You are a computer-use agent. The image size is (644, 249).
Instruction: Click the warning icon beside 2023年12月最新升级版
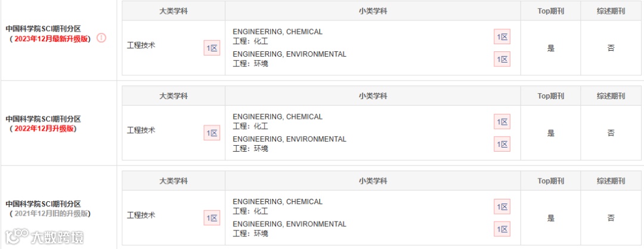[x=101, y=38]
